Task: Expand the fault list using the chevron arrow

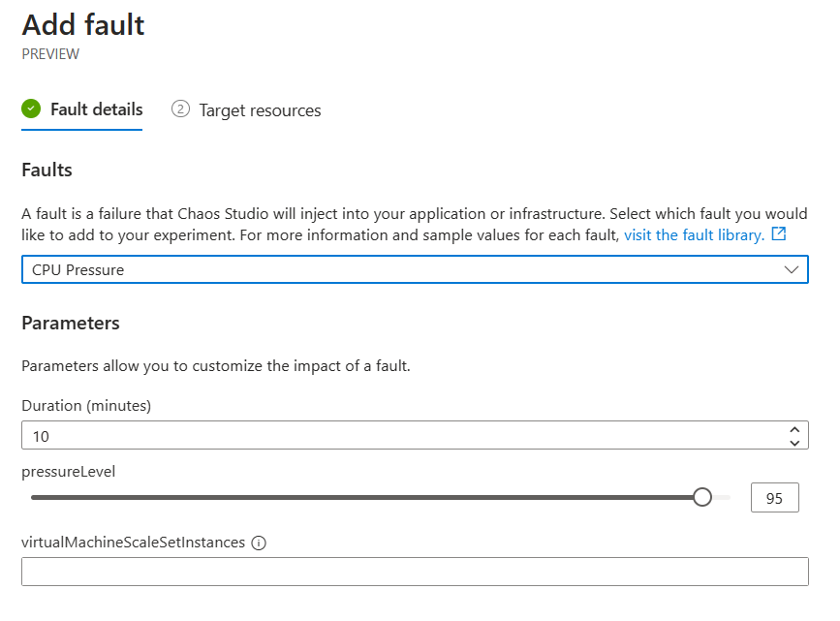Action: pos(792,269)
